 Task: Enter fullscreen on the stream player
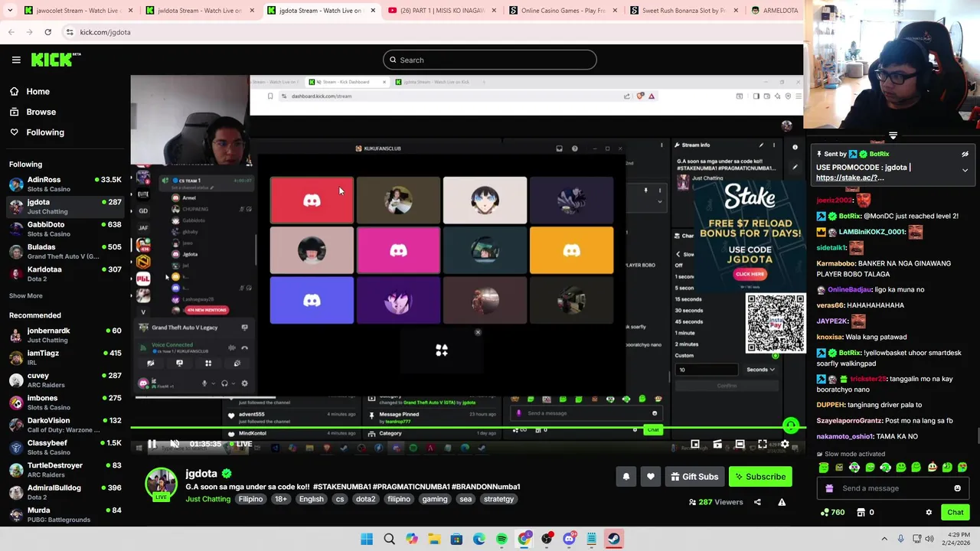pyautogui.click(x=763, y=444)
